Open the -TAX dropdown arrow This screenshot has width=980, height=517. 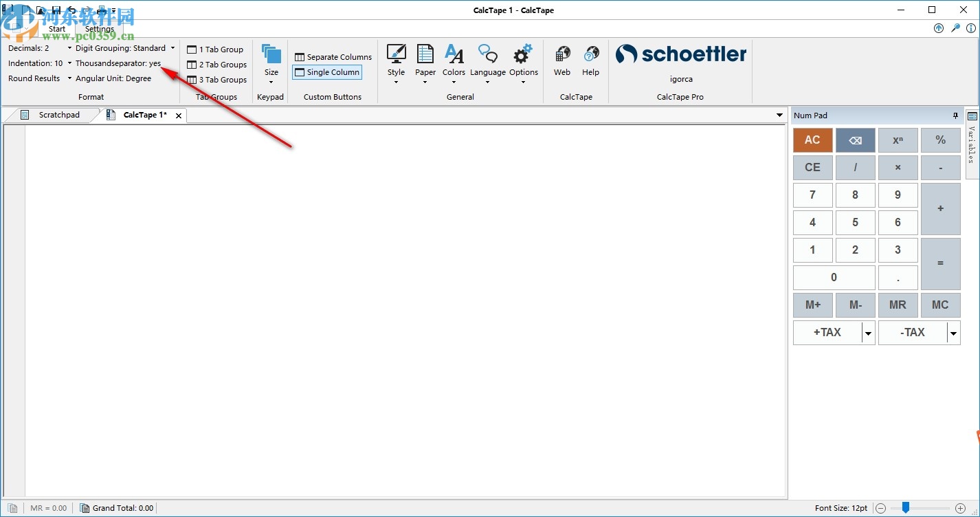click(x=954, y=333)
